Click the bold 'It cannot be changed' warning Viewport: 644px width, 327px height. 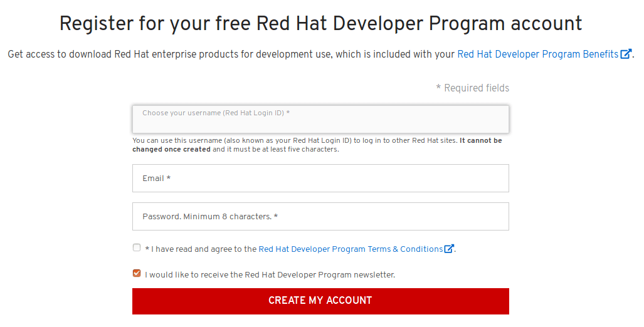point(480,141)
